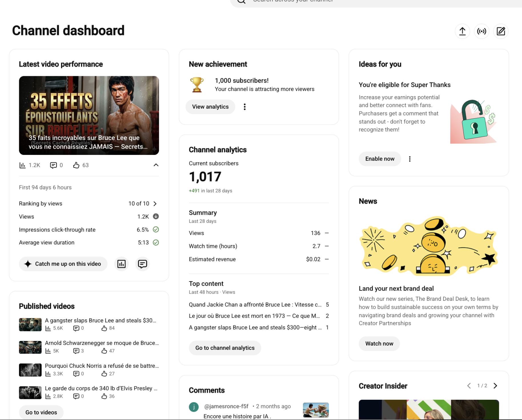The width and height of the screenshot is (522, 420).
Task: Click the @jamesronce-f5f commenter name
Action: pyautogui.click(x=226, y=406)
